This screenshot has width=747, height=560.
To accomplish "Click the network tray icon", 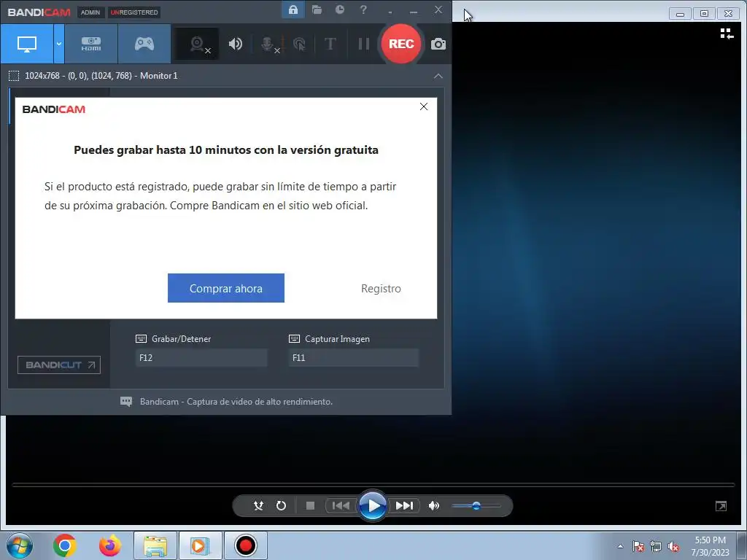I will [656, 547].
